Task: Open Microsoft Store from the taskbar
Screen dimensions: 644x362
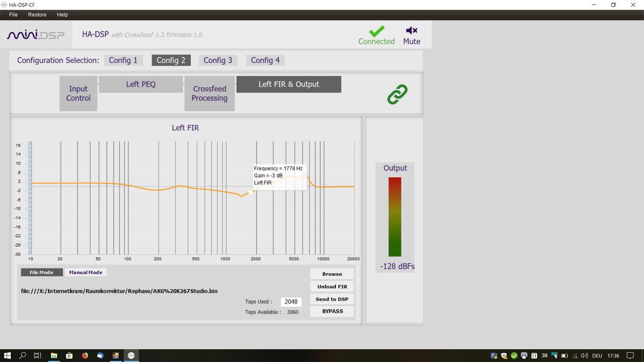Action: coord(69,355)
